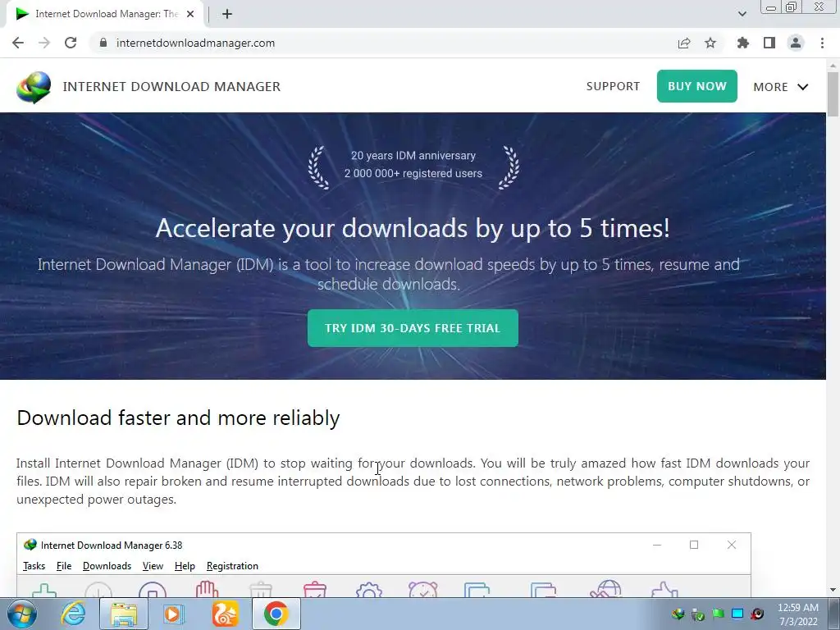Toggle the browser side panel icon
This screenshot has height=630, width=840.
pyautogui.click(x=769, y=43)
